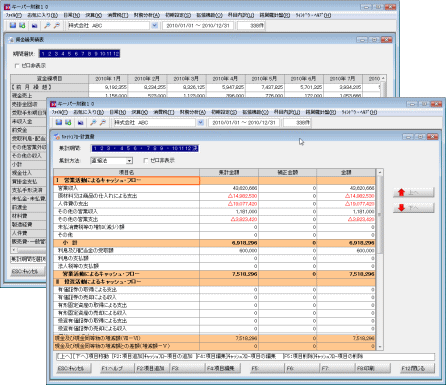This screenshot has width=446, height=385.
Task: Click the first magnifier icon in front toolbar
Action: pos(93,123)
